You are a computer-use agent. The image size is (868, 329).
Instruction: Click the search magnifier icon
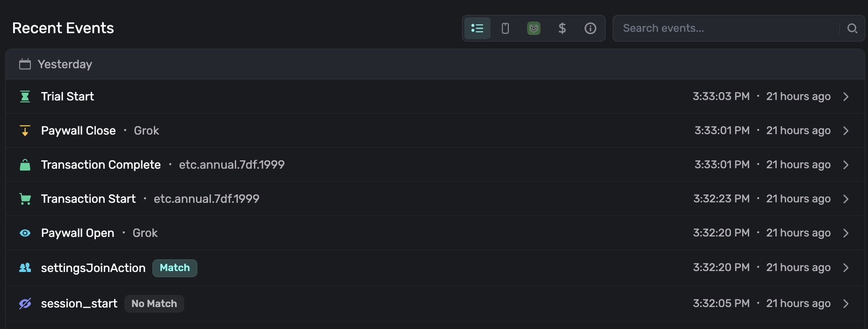point(852,29)
